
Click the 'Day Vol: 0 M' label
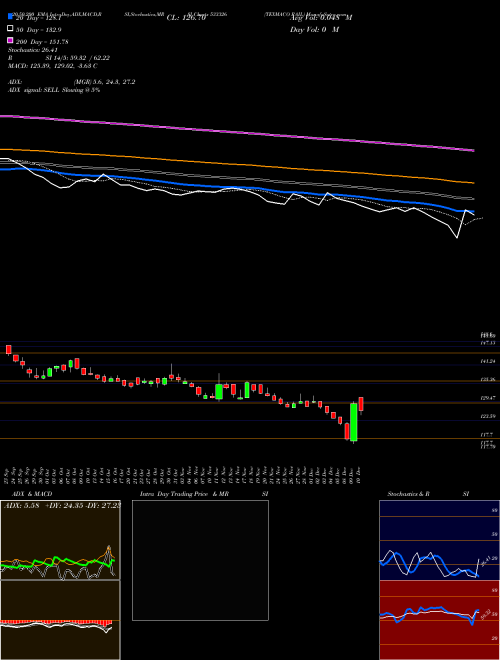pyautogui.click(x=314, y=29)
